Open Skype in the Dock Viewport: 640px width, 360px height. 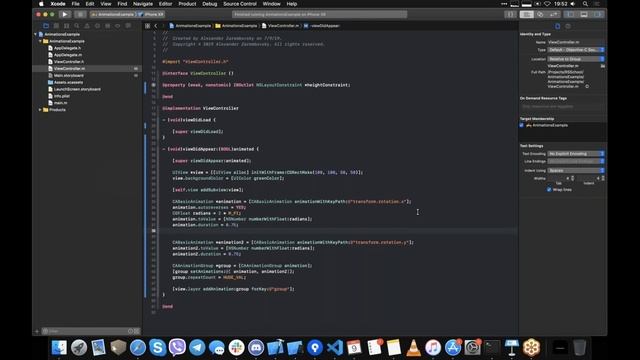158,348
